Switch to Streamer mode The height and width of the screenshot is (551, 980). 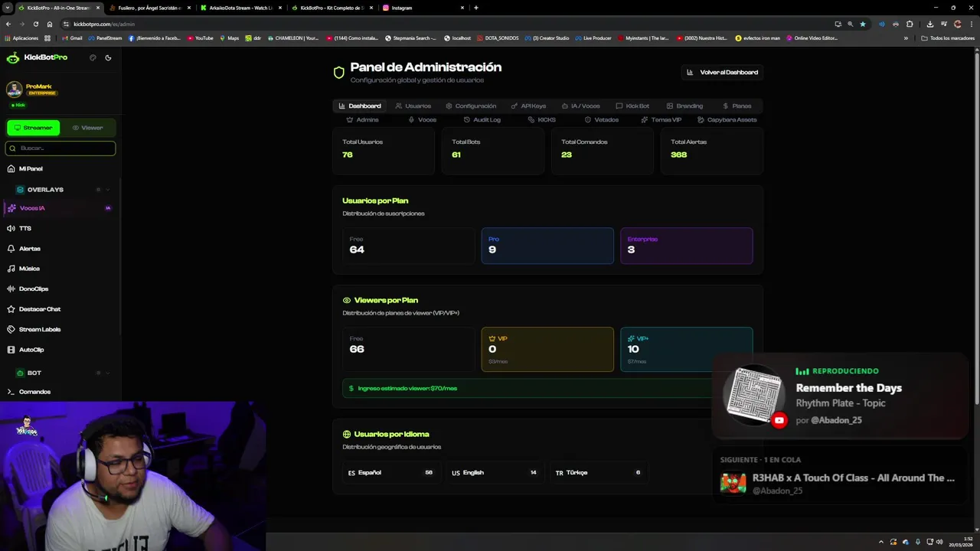[x=33, y=128]
